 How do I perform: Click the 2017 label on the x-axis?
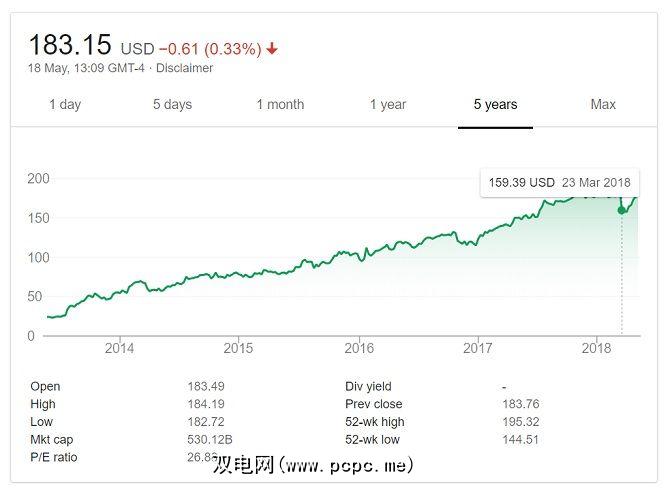coord(478,348)
